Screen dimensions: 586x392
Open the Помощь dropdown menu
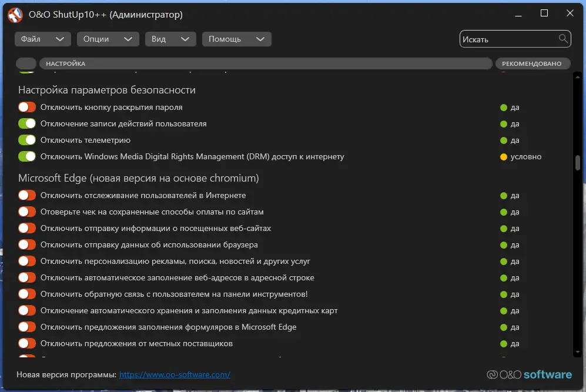coord(236,39)
